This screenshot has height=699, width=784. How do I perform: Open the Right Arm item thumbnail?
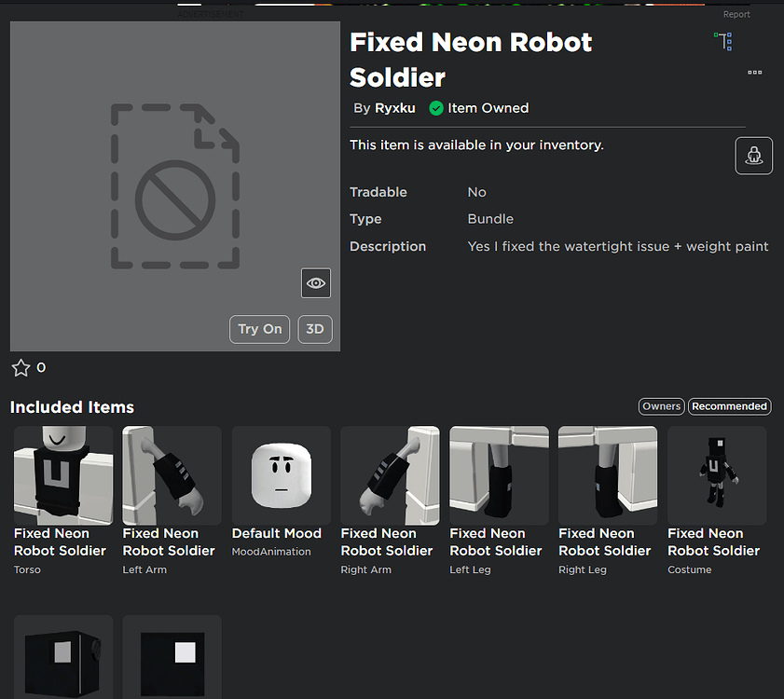(390, 475)
